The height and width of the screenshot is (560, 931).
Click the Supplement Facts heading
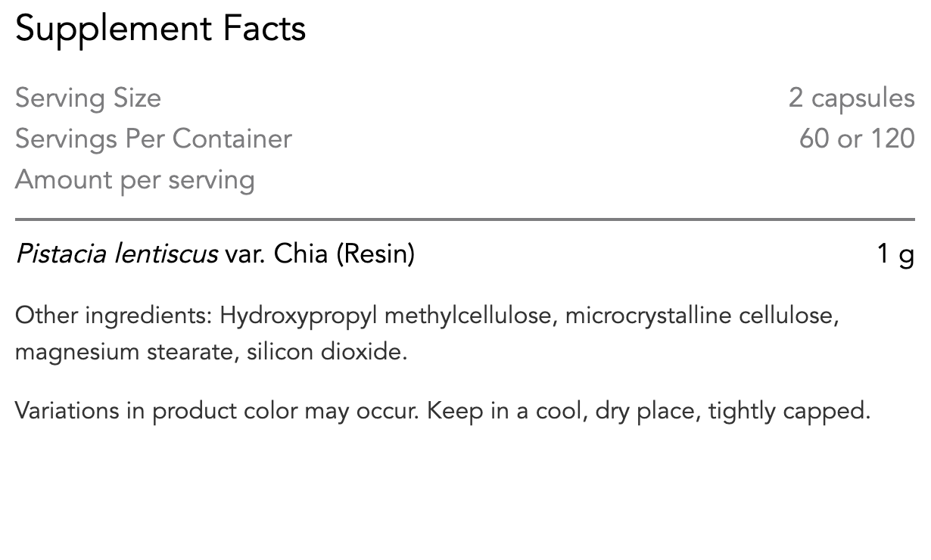pyautogui.click(x=160, y=30)
